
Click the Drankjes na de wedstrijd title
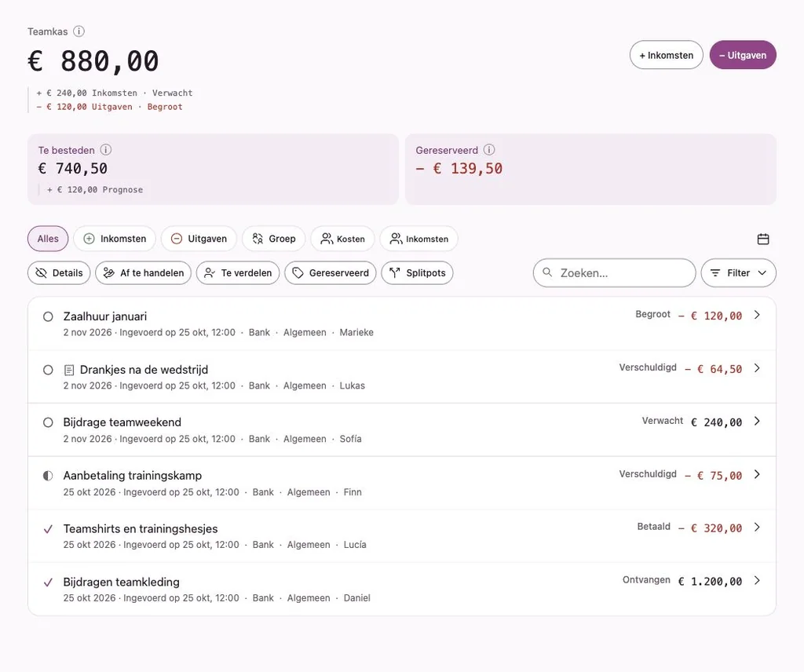tap(144, 370)
